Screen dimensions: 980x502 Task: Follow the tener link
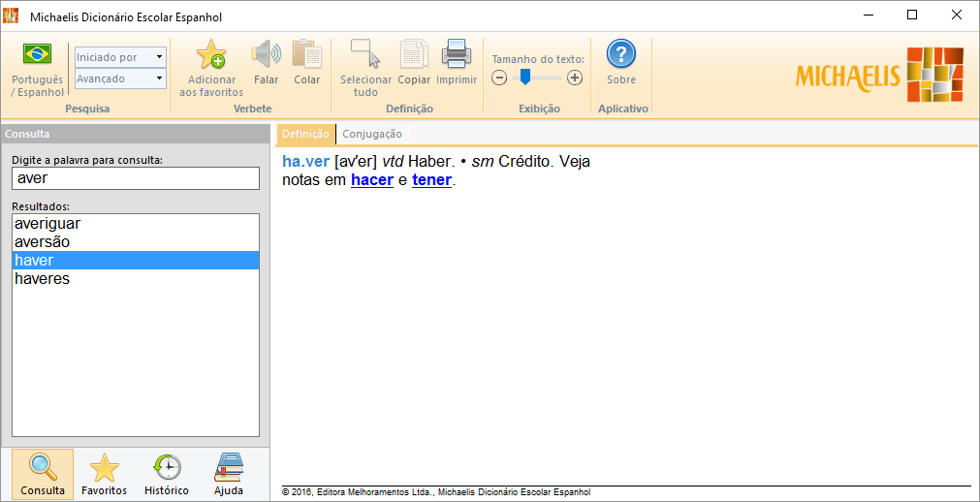point(431,180)
